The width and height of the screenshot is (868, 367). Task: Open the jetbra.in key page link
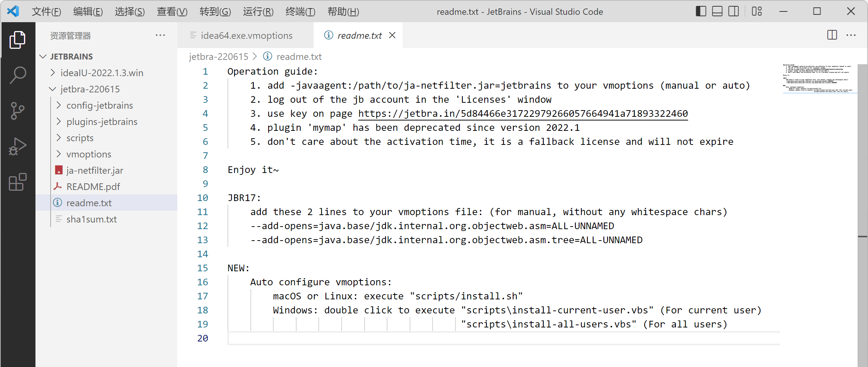pyautogui.click(x=523, y=113)
